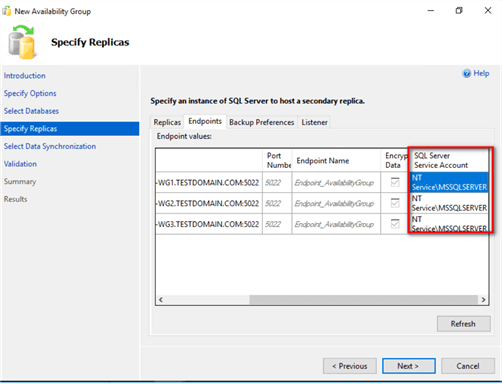Click the Encrypt Data column header

coord(395,160)
